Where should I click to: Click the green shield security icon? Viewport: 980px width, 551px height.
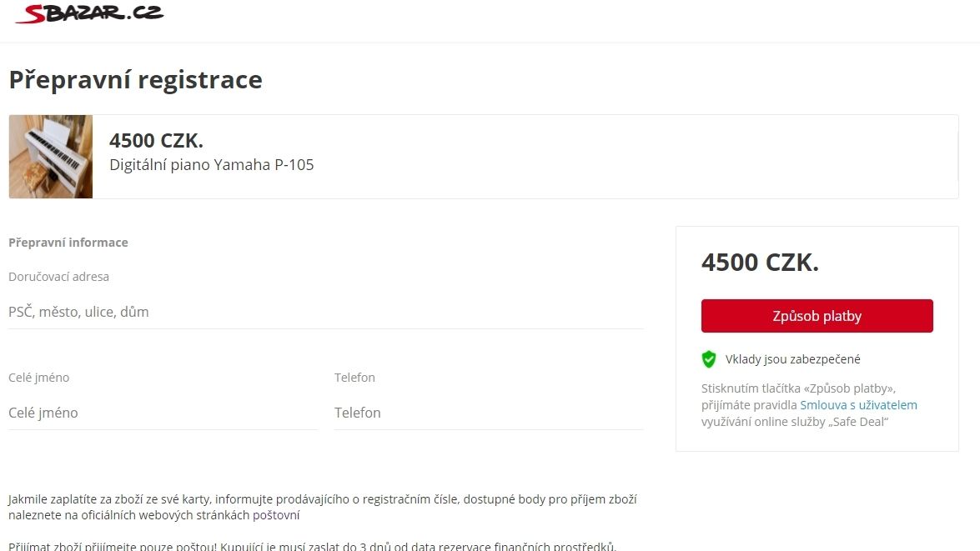tap(709, 359)
